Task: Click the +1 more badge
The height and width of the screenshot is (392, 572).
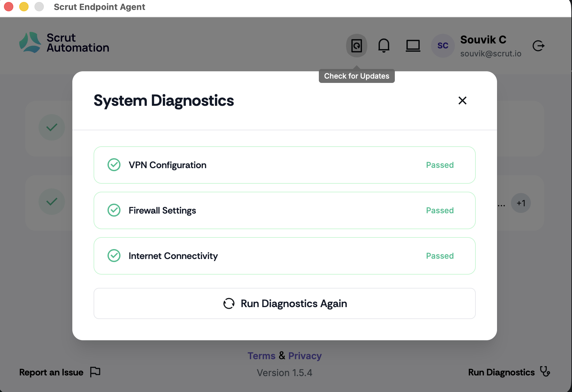Action: pyautogui.click(x=521, y=203)
